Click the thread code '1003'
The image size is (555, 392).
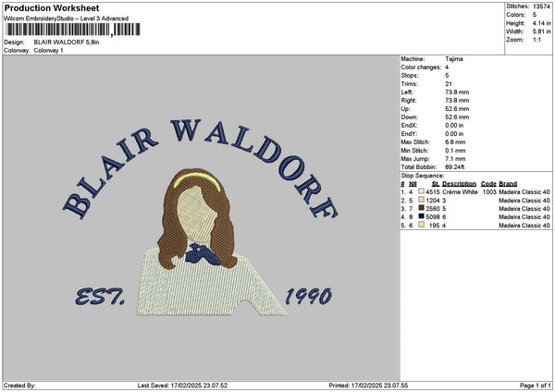(x=489, y=192)
